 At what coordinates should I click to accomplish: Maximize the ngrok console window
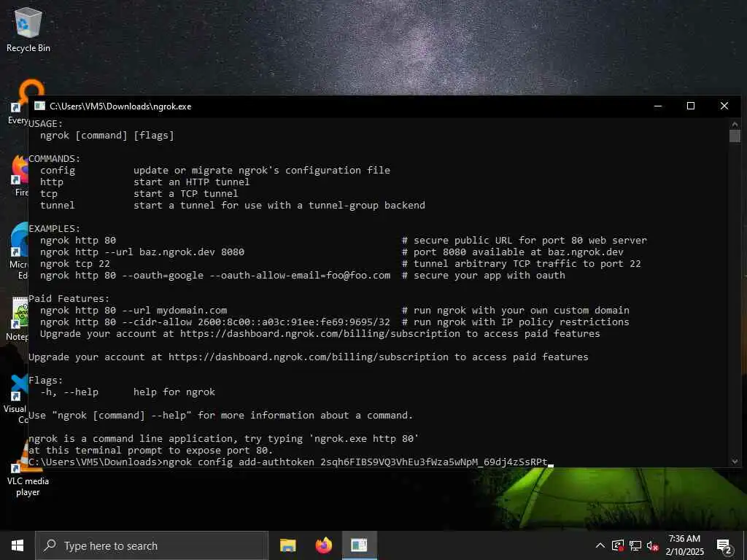[691, 106]
